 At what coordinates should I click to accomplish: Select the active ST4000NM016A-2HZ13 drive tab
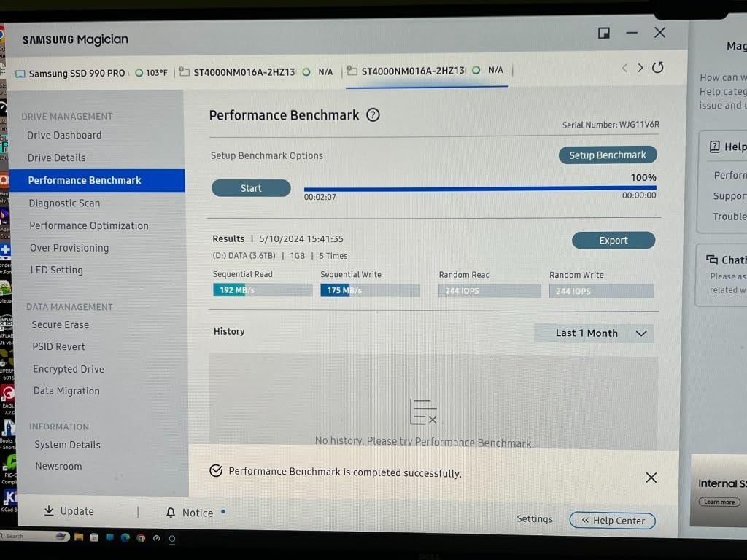click(425, 71)
